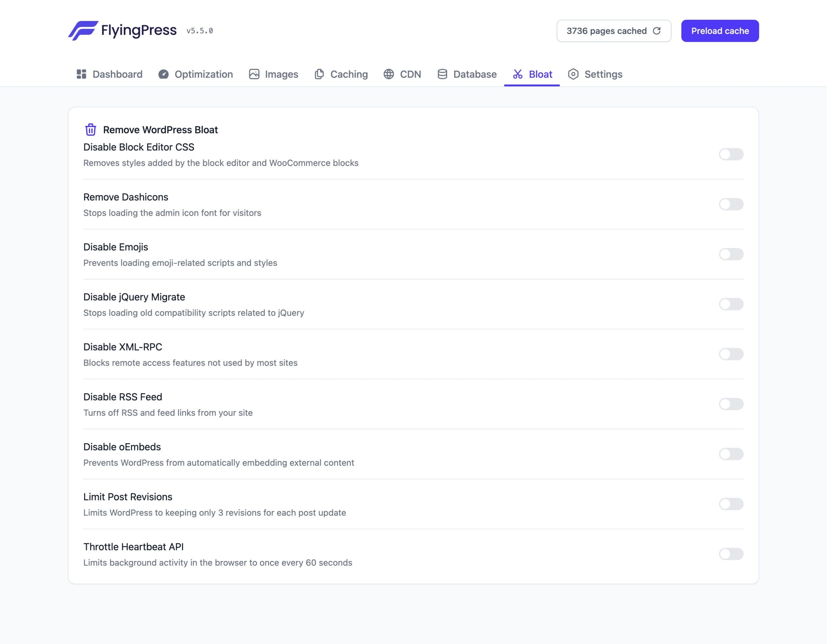Click the Dashboard grid icon
This screenshot has width=827, height=644.
coord(81,74)
